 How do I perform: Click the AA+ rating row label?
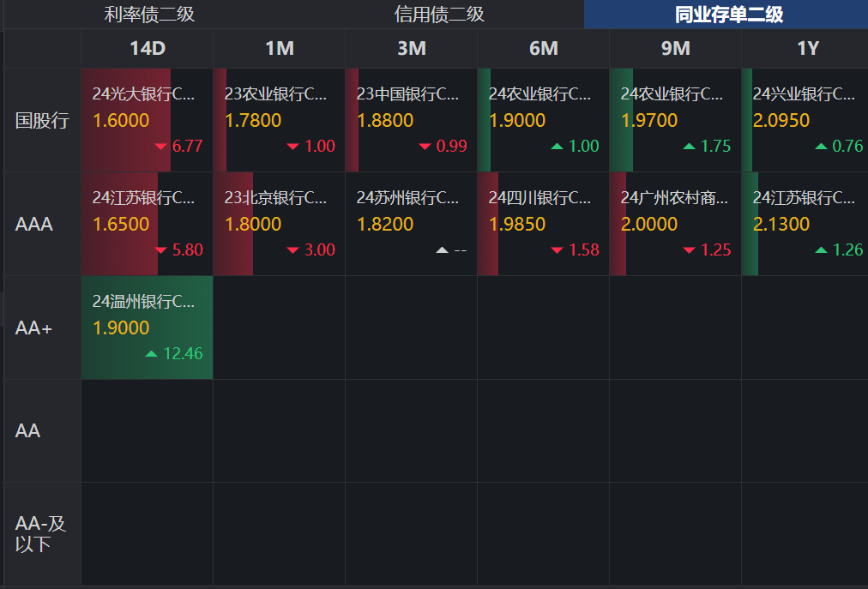[x=34, y=328]
